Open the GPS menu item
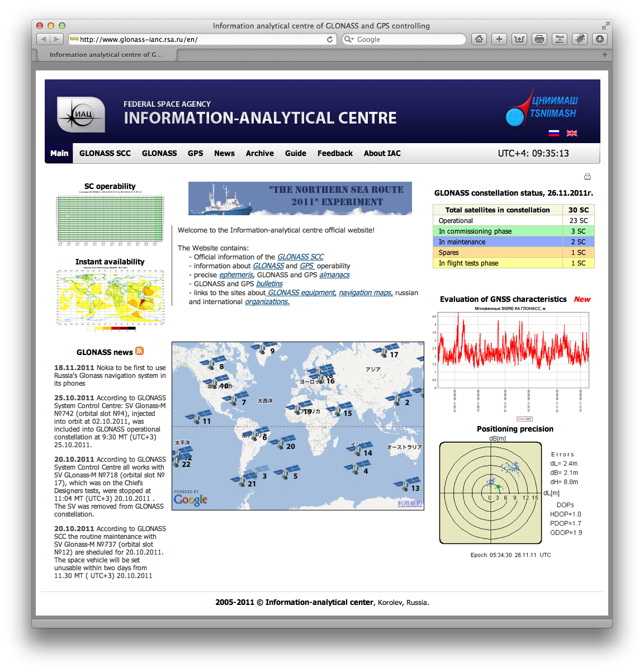 click(196, 153)
